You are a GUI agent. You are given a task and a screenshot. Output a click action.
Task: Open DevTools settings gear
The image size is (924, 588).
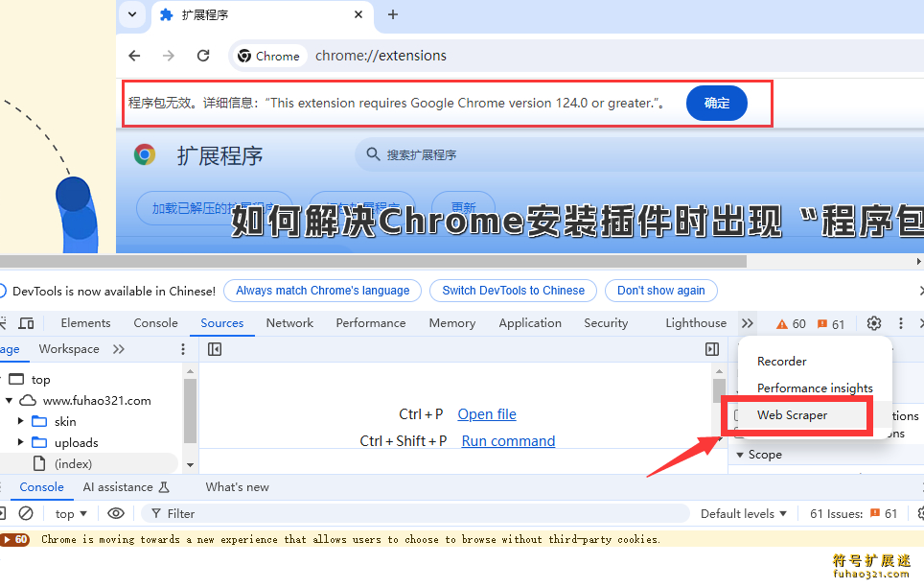point(874,323)
